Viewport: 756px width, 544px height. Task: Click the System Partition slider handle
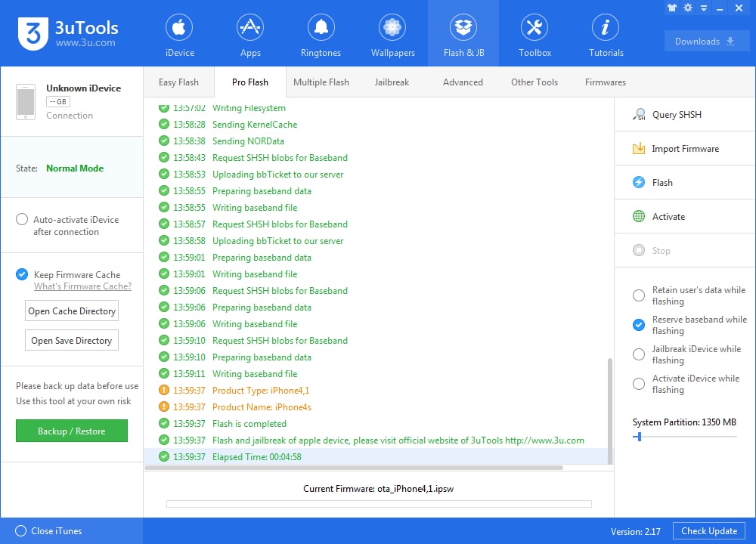pos(640,437)
